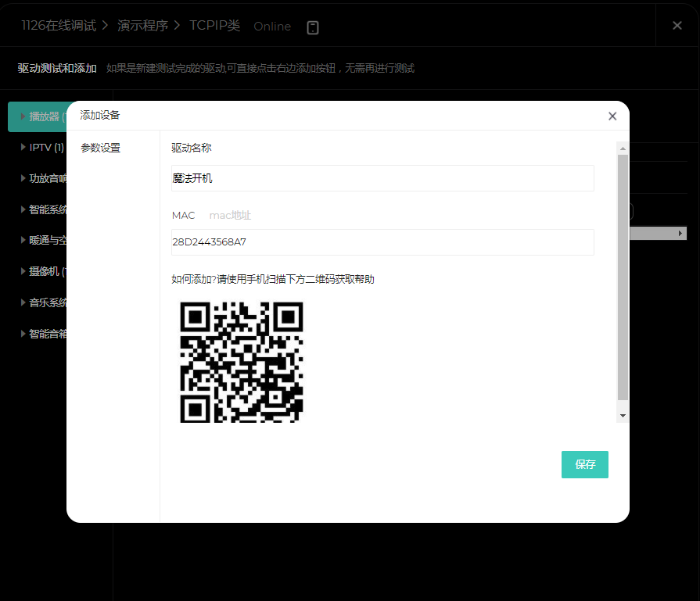Click the MAC address input field
Image resolution: width=700 pixels, height=601 pixels.
382,242
